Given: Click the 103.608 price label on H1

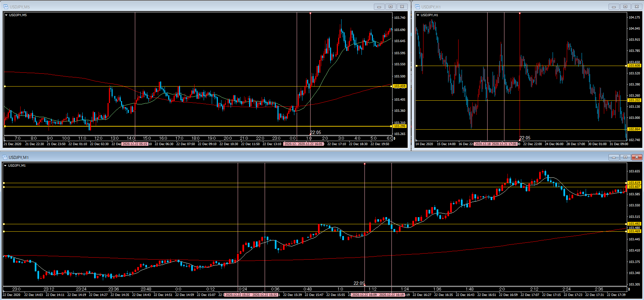Looking at the screenshot, I should click(x=634, y=66).
